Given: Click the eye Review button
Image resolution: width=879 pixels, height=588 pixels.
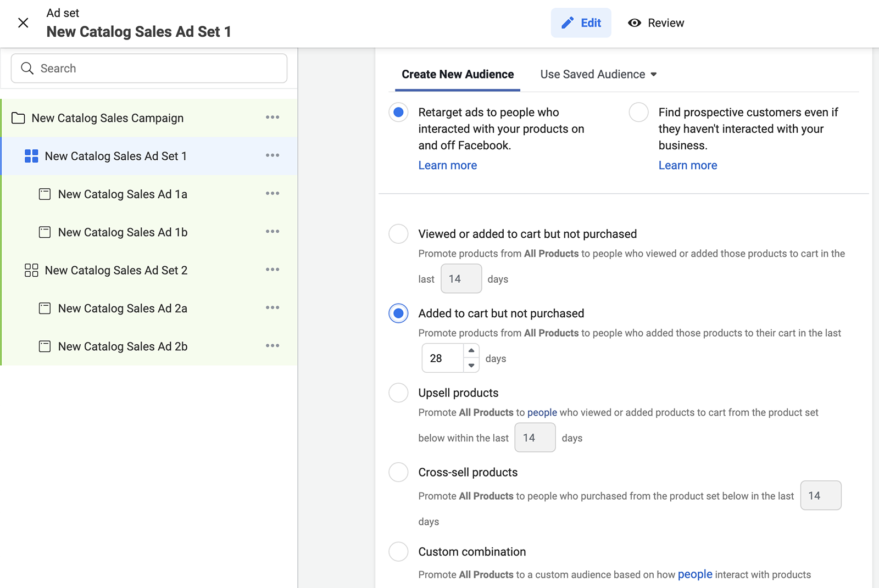Looking at the screenshot, I should pos(656,23).
